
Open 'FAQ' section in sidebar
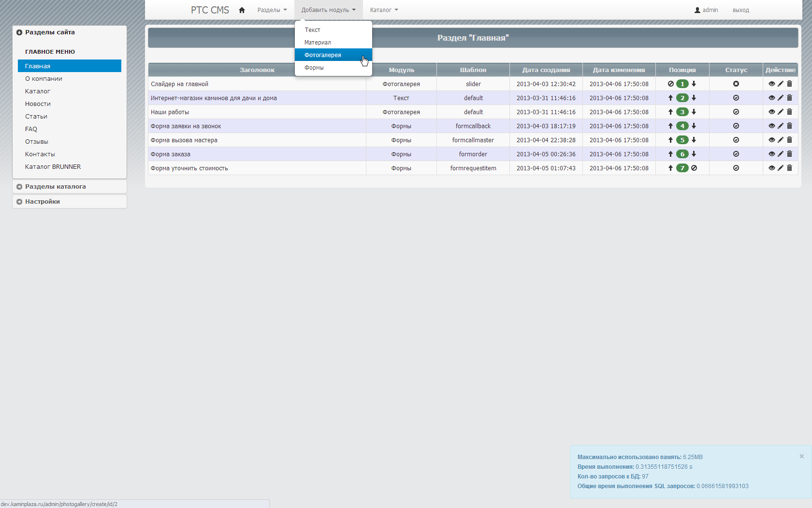[70, 129]
